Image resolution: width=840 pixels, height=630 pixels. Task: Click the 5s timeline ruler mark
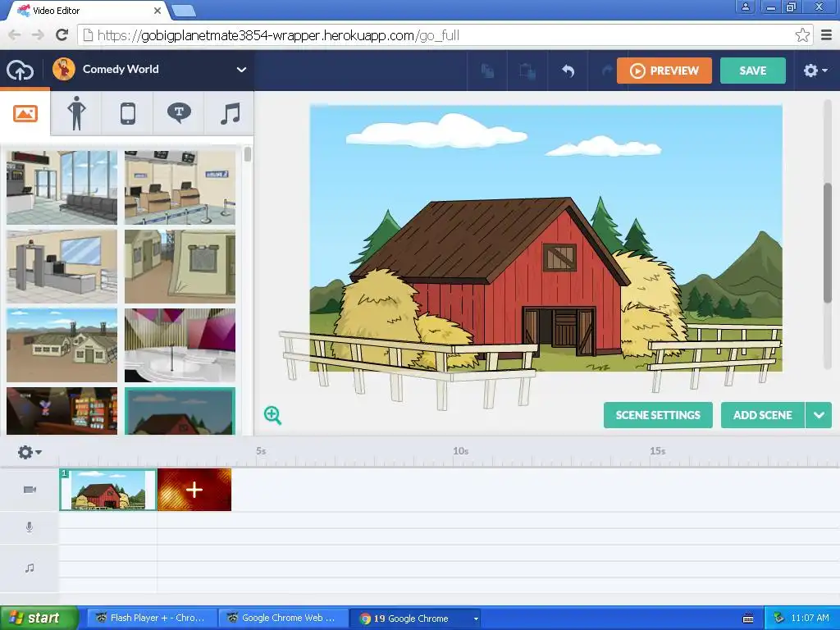tap(261, 451)
